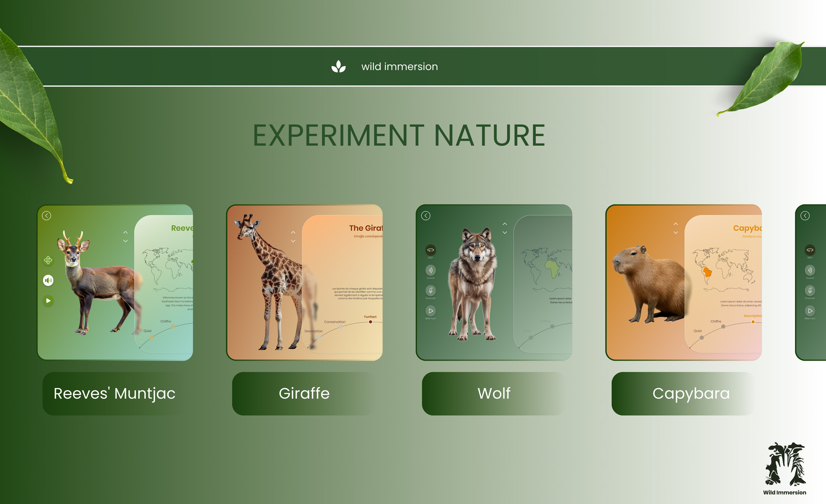Image resolution: width=826 pixels, height=504 pixels.
Task: Open the Giraffe label button
Action: pyautogui.click(x=304, y=393)
